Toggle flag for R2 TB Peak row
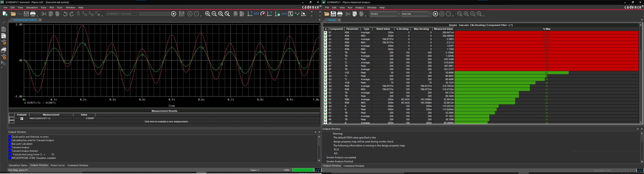 [325, 96]
